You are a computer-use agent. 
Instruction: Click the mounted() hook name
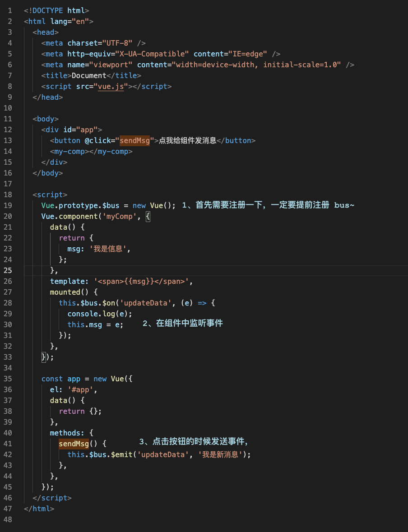tap(70, 292)
